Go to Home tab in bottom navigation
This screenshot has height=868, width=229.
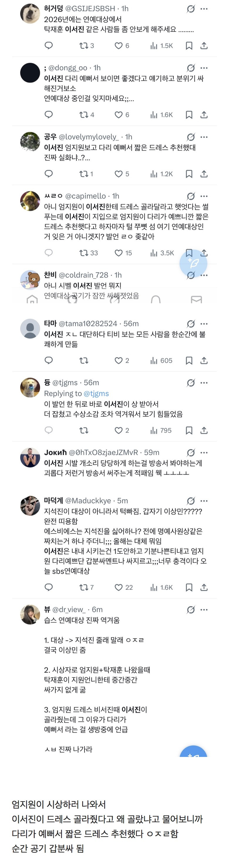(32, 299)
